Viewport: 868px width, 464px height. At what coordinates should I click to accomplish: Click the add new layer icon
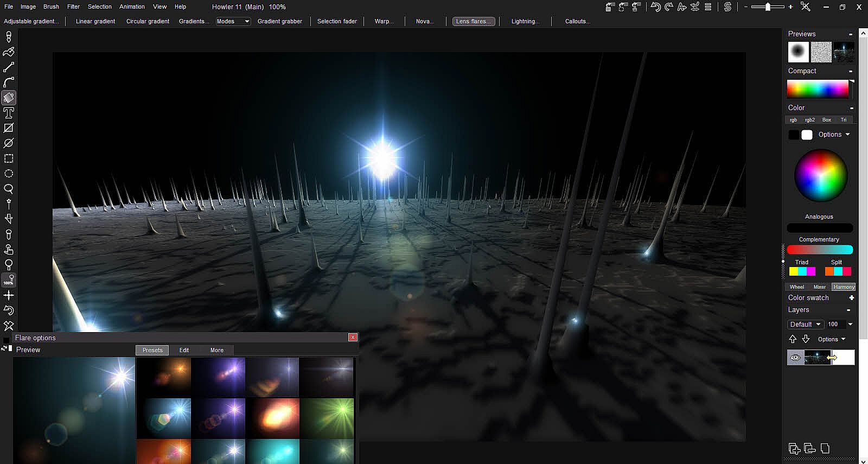794,448
